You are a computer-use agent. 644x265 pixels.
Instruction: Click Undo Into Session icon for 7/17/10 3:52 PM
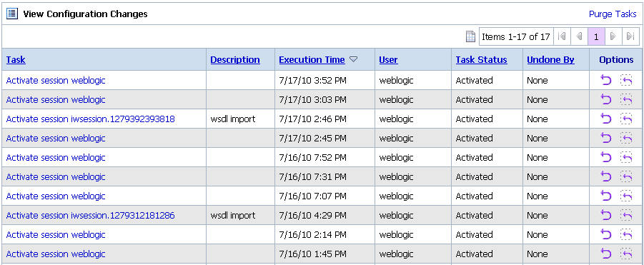point(626,81)
